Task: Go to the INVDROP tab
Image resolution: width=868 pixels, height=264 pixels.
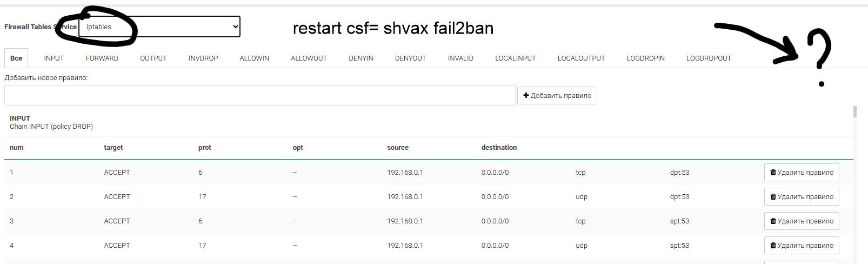Action: tap(203, 58)
